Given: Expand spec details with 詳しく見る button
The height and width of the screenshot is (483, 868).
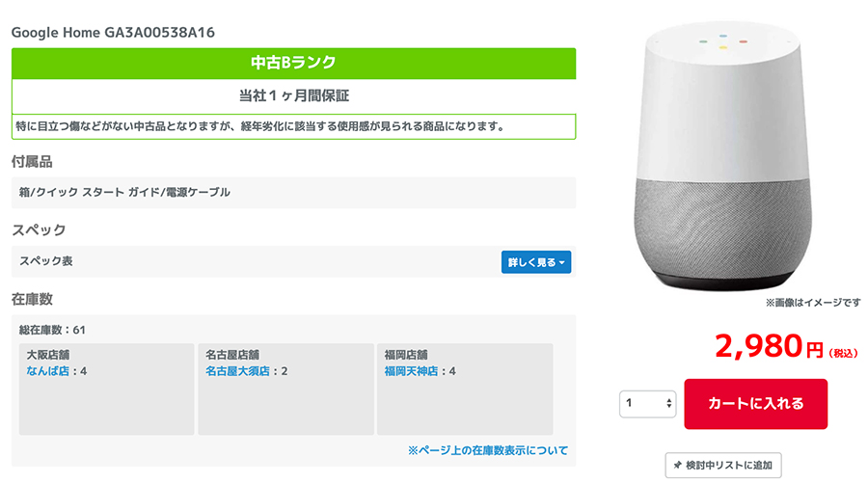Looking at the screenshot, I should [536, 262].
